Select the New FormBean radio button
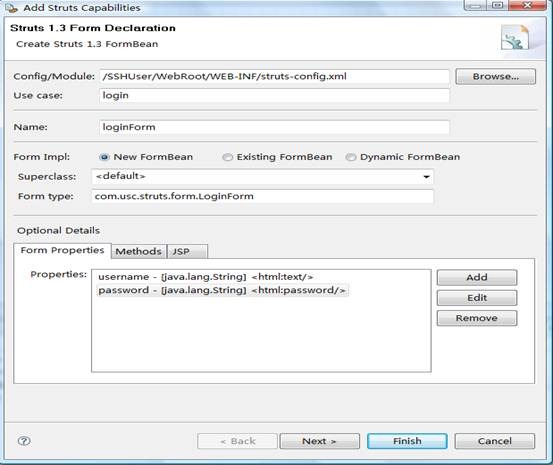This screenshot has height=465, width=553. click(x=104, y=157)
